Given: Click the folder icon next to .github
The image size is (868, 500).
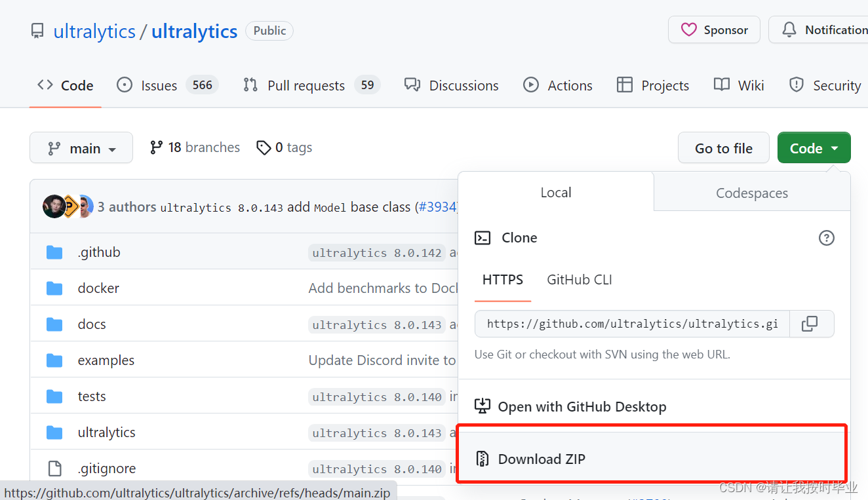Looking at the screenshot, I should click(x=54, y=252).
